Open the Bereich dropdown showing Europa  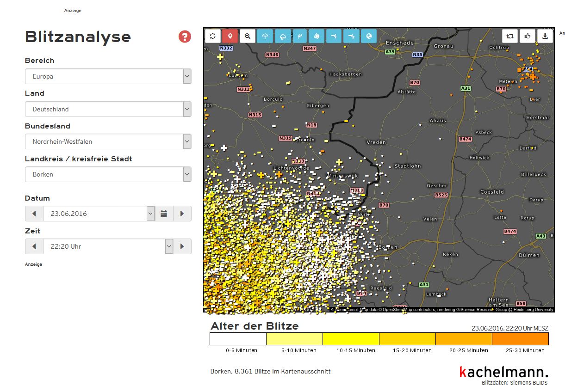click(x=108, y=76)
